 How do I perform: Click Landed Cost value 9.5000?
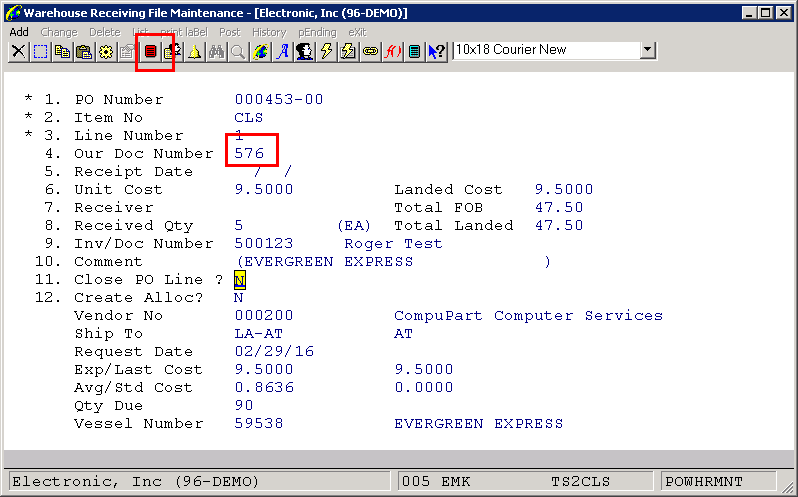(x=564, y=189)
